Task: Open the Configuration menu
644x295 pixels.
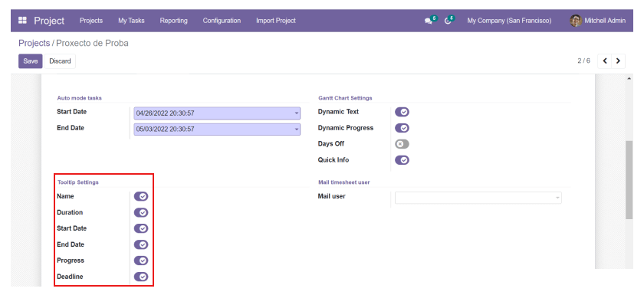Action: pyautogui.click(x=222, y=21)
